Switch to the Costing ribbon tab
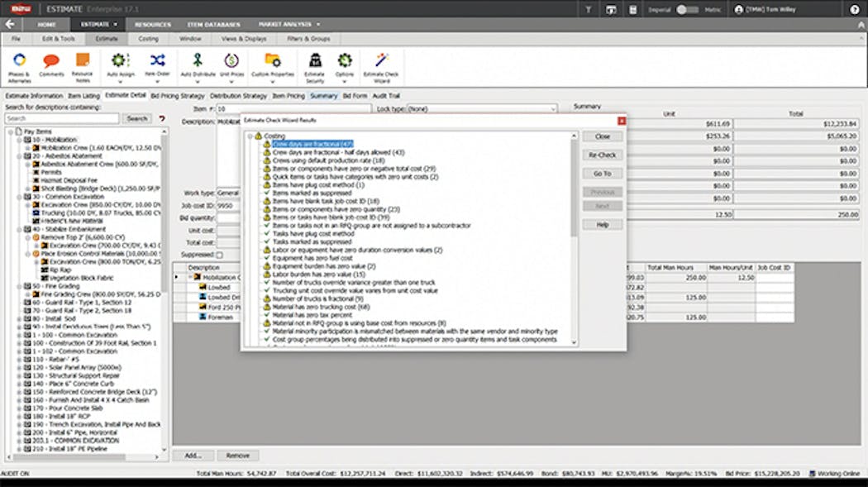This screenshot has height=487, width=868. click(148, 39)
